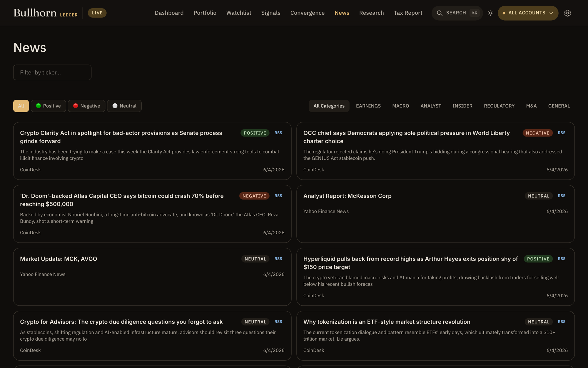The height and width of the screenshot is (368, 588).
Task: Filter news by Neutral sentiment
Action: click(x=124, y=106)
